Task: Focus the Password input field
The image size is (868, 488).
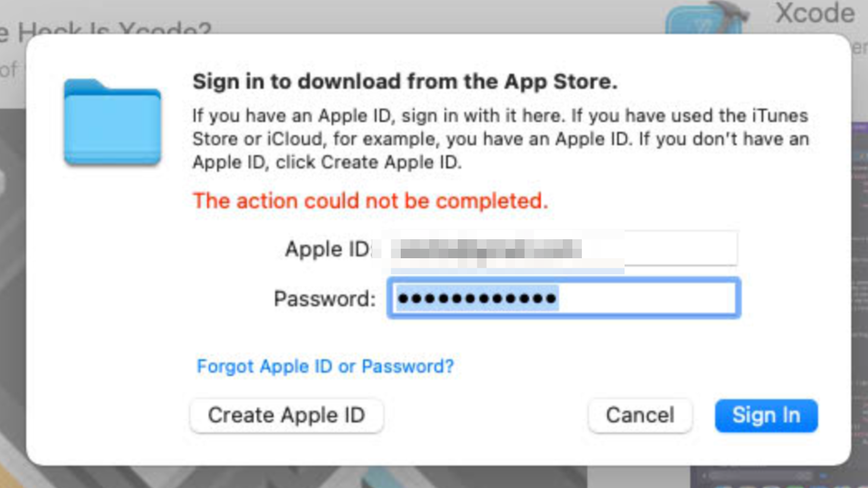Action: coord(563,298)
